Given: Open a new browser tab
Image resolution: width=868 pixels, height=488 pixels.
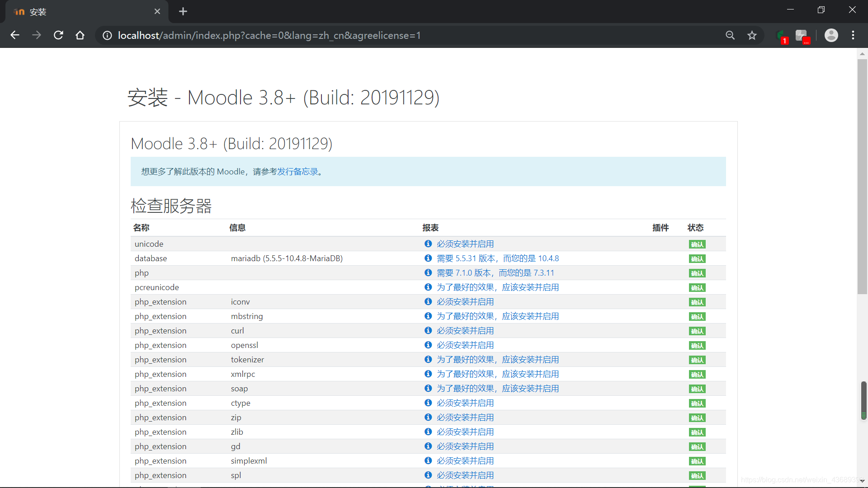Looking at the screenshot, I should (x=183, y=12).
